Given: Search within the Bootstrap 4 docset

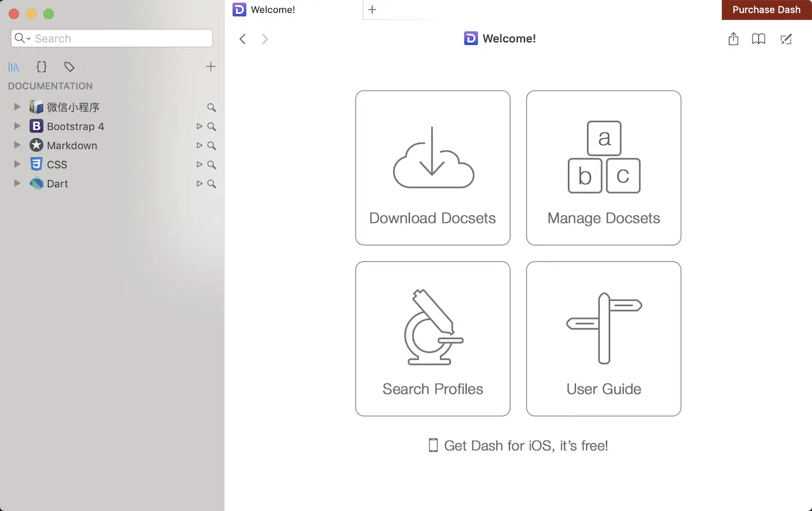Looking at the screenshot, I should tap(211, 126).
